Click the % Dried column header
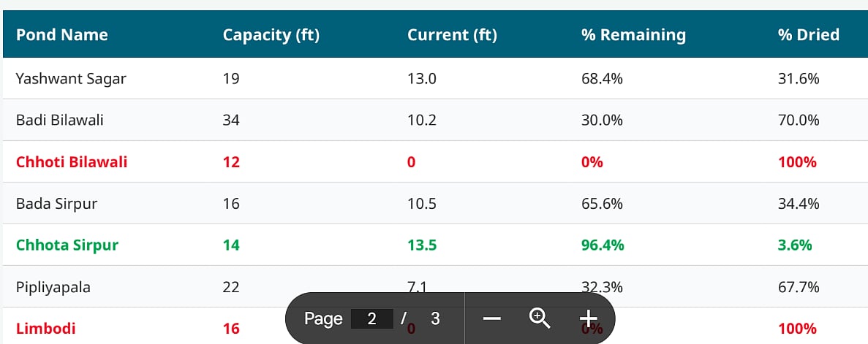This screenshot has height=344, width=868. click(x=808, y=35)
